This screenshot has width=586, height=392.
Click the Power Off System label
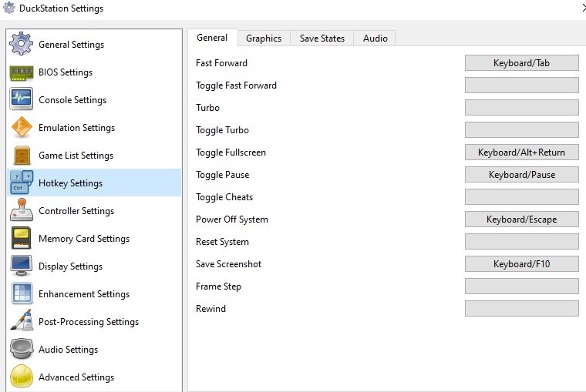[x=232, y=219]
